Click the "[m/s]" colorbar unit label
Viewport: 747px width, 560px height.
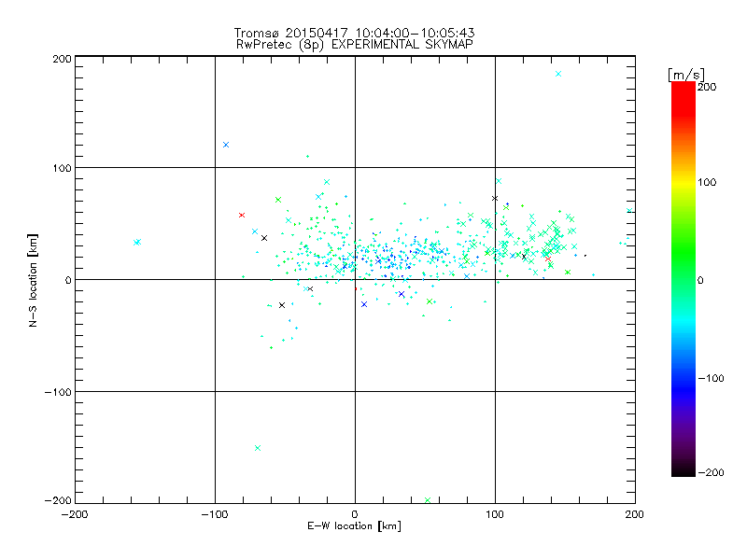tap(686, 75)
